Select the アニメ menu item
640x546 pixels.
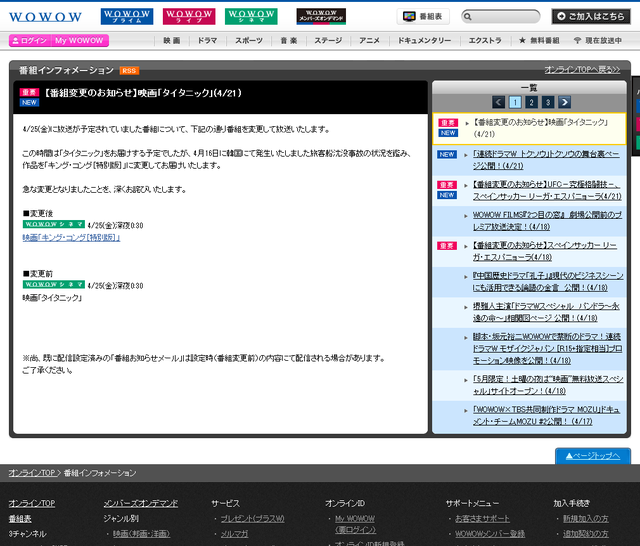[369, 40]
